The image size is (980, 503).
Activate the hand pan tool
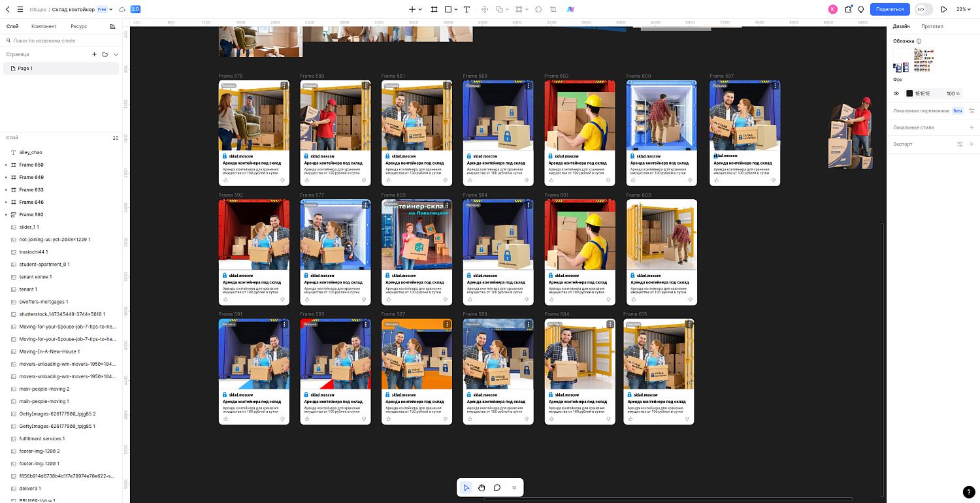point(482,487)
